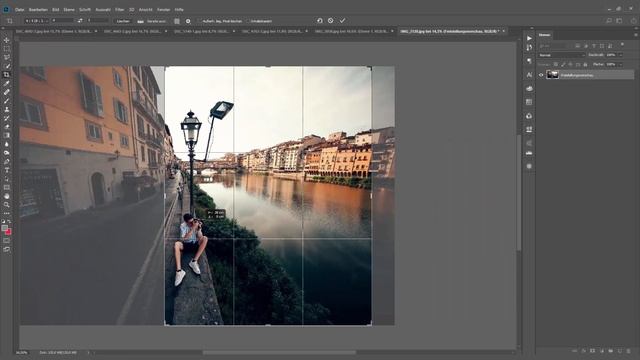Open the Datei menu
This screenshot has width=640, height=360.
[x=19, y=9]
